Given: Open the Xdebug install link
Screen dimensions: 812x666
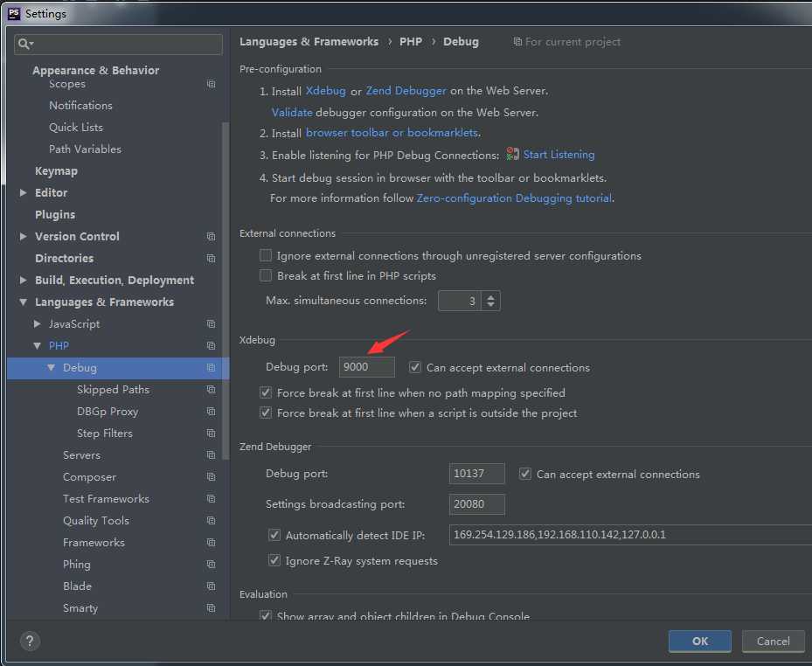Looking at the screenshot, I should click(326, 91).
